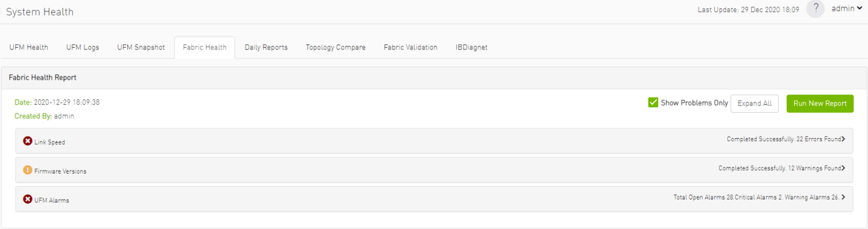
Task: Click the Fabric Health Report panel header
Action: (x=434, y=78)
